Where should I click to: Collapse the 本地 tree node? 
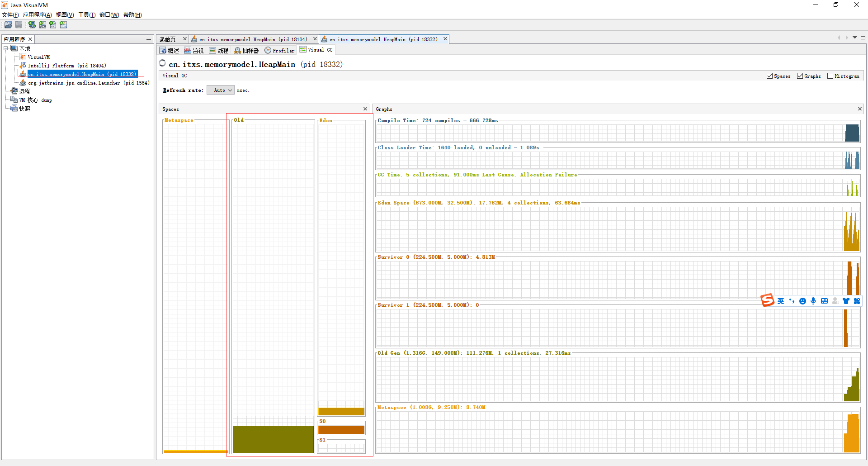coord(6,48)
